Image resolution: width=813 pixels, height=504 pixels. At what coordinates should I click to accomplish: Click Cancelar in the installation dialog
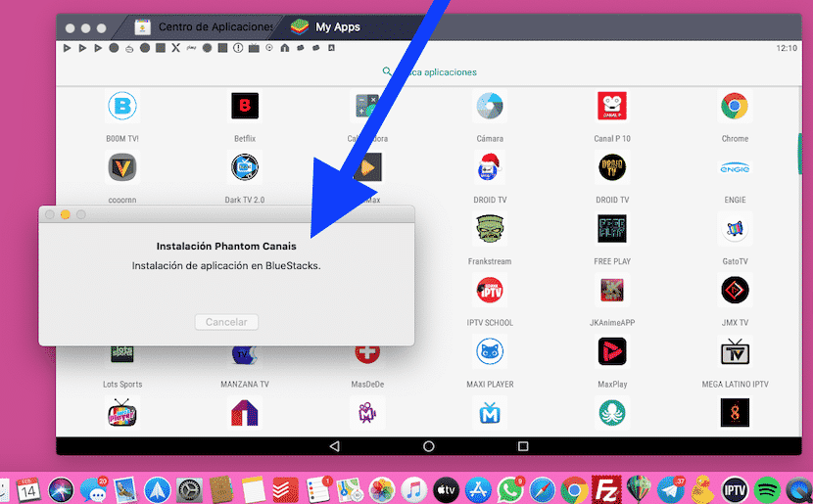pyautogui.click(x=226, y=322)
